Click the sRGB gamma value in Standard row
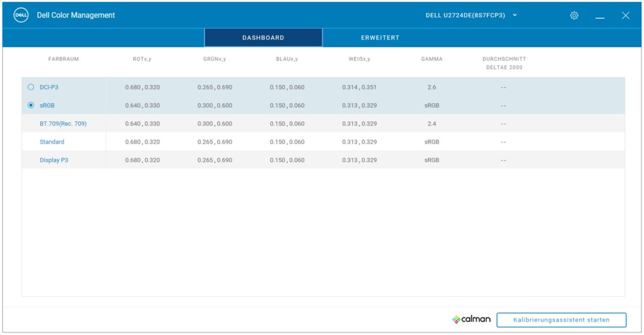 pos(431,142)
